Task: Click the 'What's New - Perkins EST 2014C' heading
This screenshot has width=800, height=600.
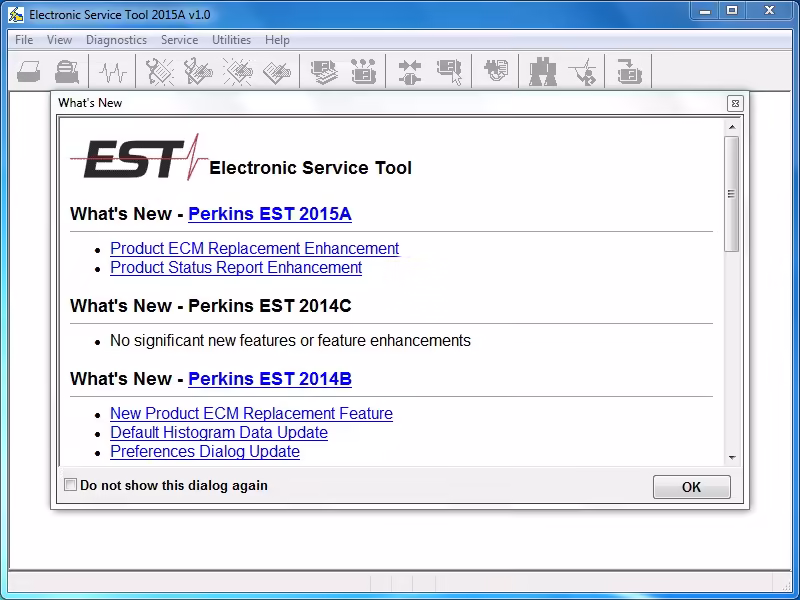Action: coord(211,306)
